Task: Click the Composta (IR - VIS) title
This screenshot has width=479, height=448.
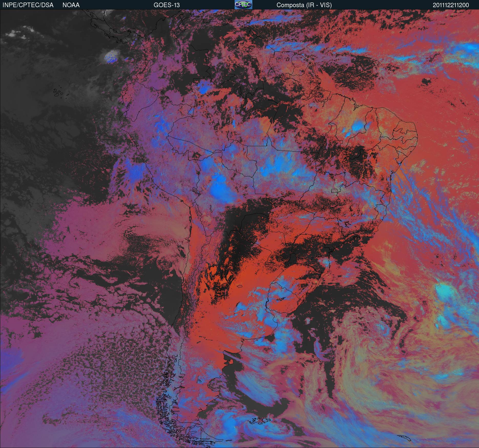Action: (304, 5)
